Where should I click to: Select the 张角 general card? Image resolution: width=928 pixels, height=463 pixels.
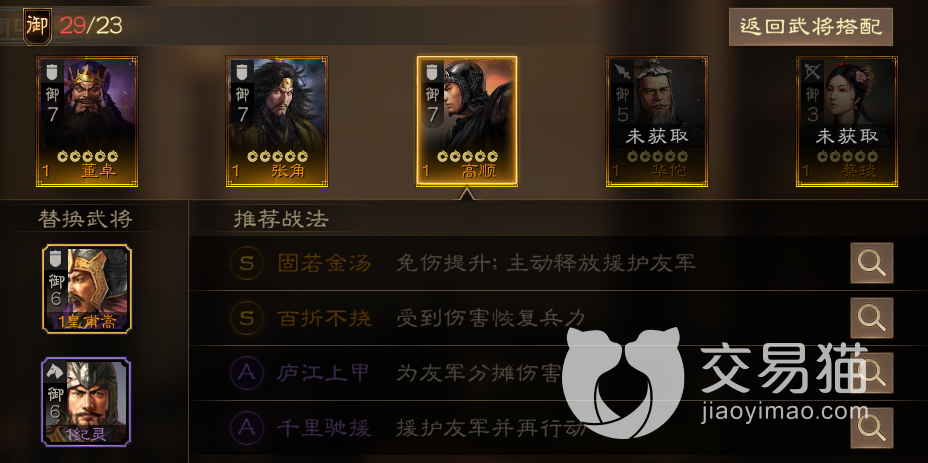coord(277,121)
